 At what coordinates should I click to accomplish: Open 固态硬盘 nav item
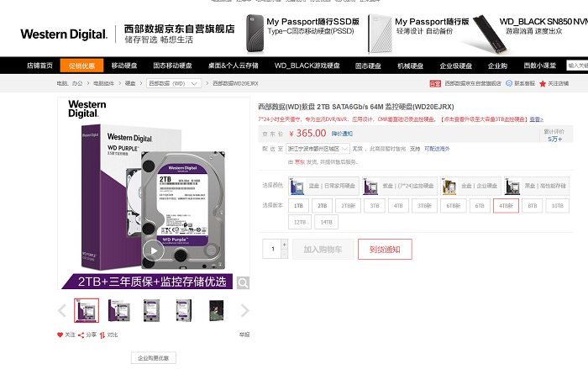point(368,66)
